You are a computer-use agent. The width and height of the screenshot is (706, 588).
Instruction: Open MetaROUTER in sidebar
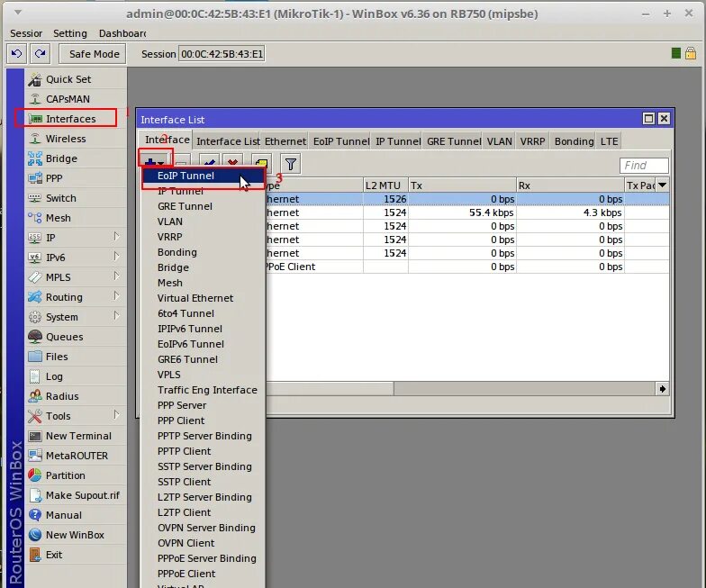pos(76,456)
